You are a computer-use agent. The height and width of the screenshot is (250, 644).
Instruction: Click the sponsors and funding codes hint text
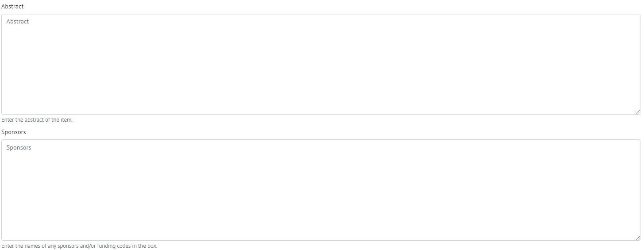click(x=79, y=246)
